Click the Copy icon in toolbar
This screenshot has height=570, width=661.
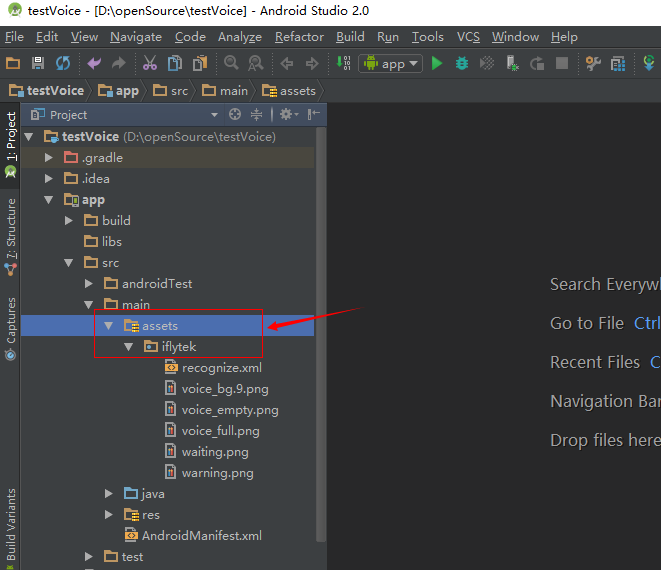pos(175,63)
